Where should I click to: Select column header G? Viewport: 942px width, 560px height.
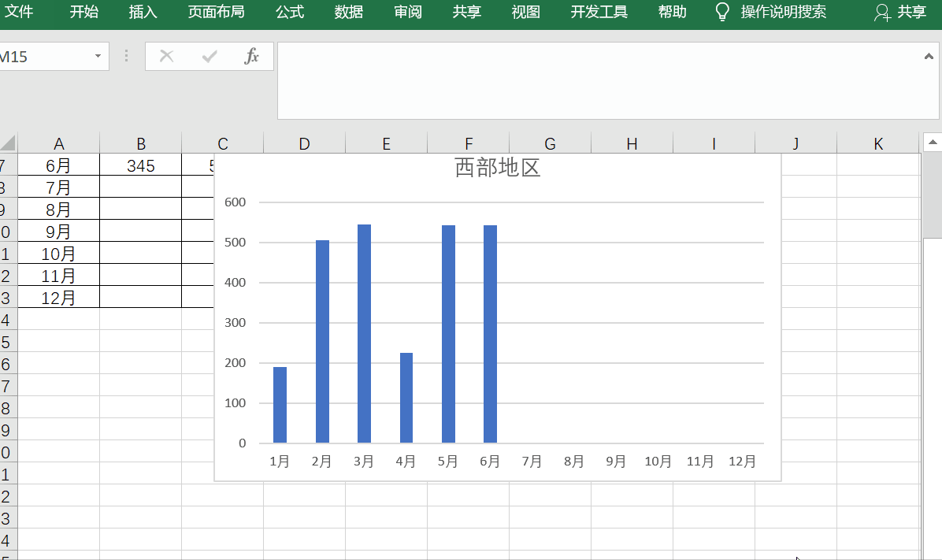[x=550, y=143]
